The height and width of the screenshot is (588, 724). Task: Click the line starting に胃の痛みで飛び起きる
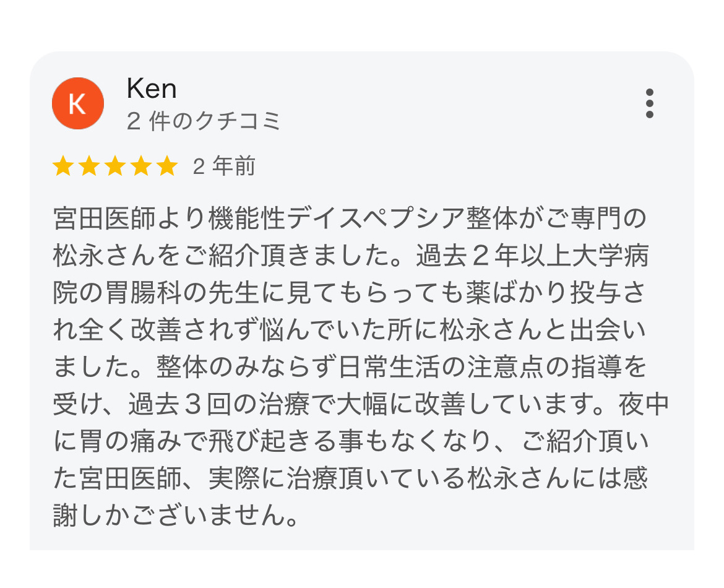click(351, 441)
